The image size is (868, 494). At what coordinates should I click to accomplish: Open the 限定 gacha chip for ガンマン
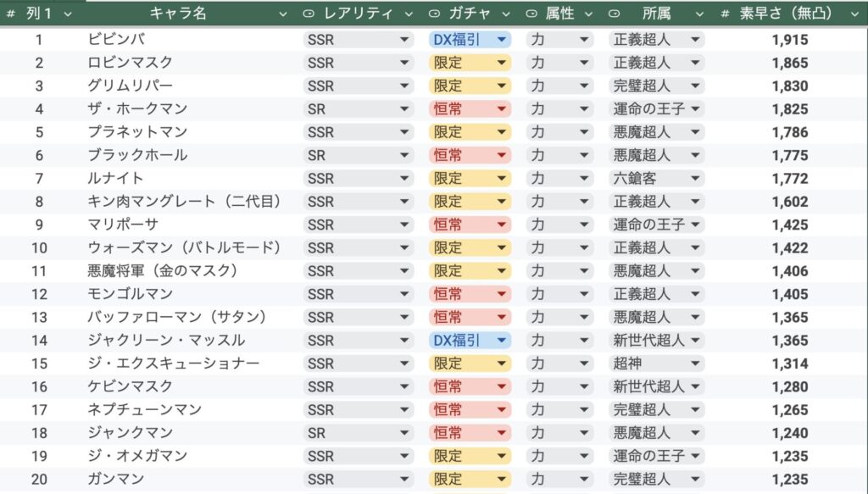pyautogui.click(x=502, y=480)
